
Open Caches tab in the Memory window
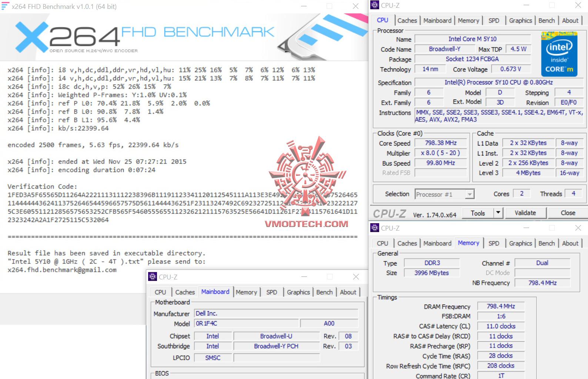[x=407, y=243]
